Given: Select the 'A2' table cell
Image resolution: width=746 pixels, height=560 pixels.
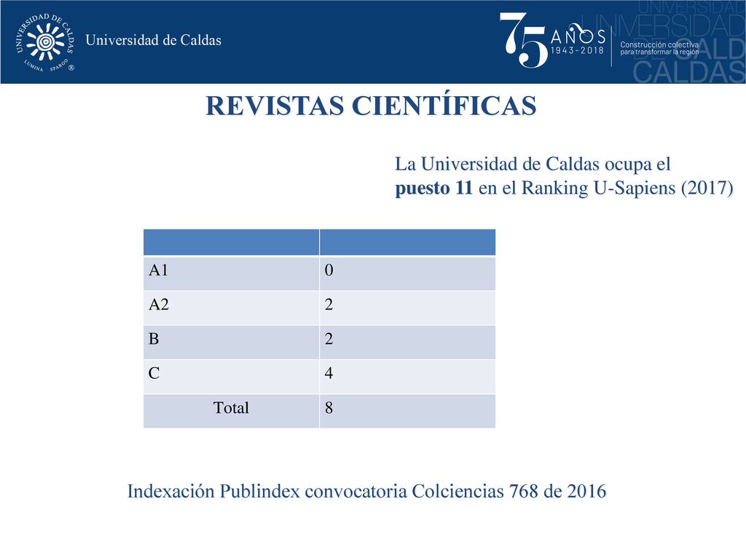Looking at the screenshot, I should pos(231,308).
